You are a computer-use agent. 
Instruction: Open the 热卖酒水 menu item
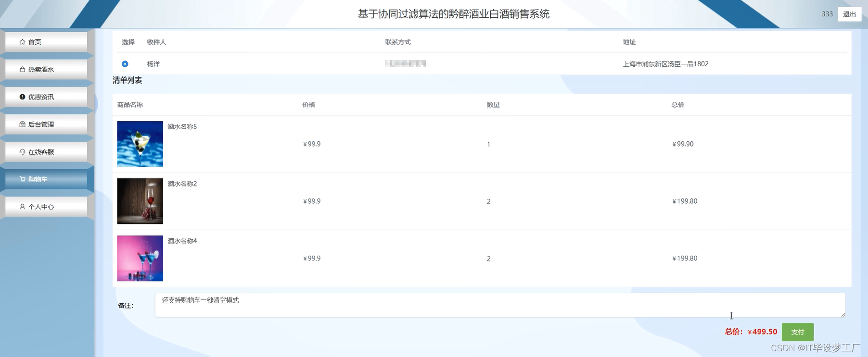46,69
